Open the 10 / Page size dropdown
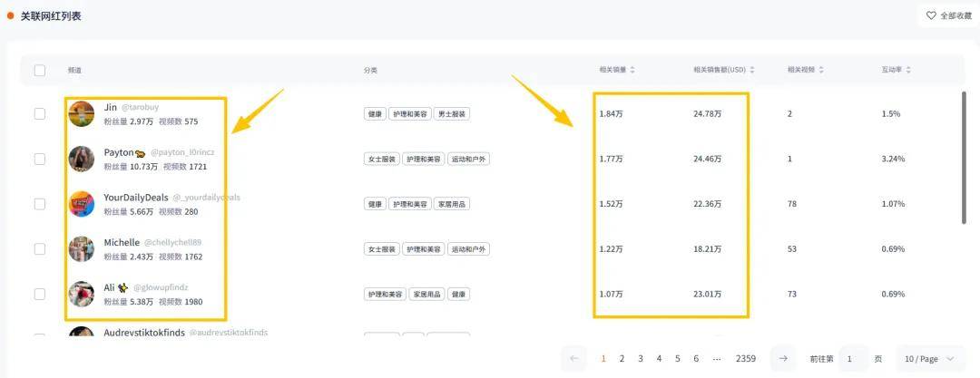Viewport: 980px width, 378px height. (x=929, y=359)
